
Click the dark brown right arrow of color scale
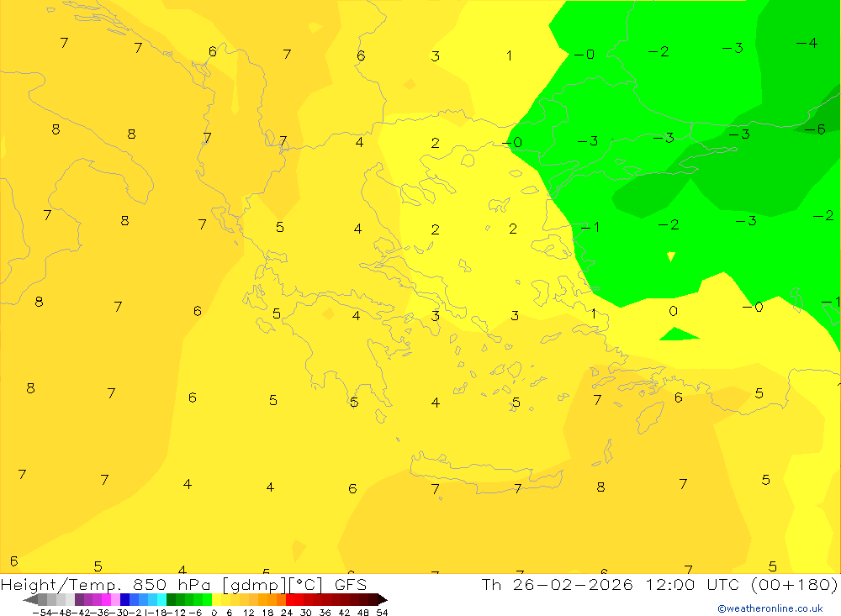383,599
